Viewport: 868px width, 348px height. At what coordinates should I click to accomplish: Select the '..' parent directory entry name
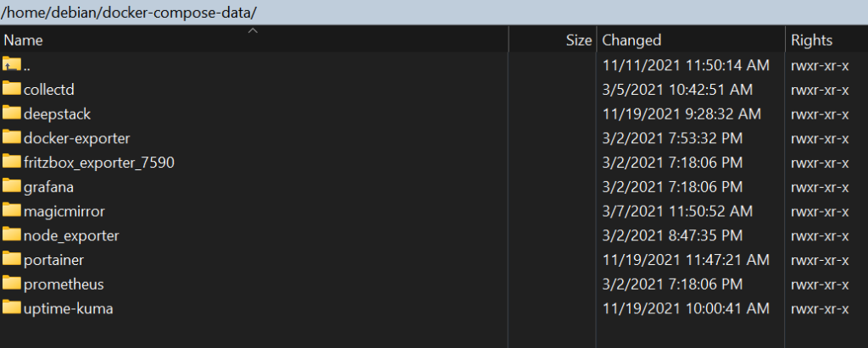(26, 66)
